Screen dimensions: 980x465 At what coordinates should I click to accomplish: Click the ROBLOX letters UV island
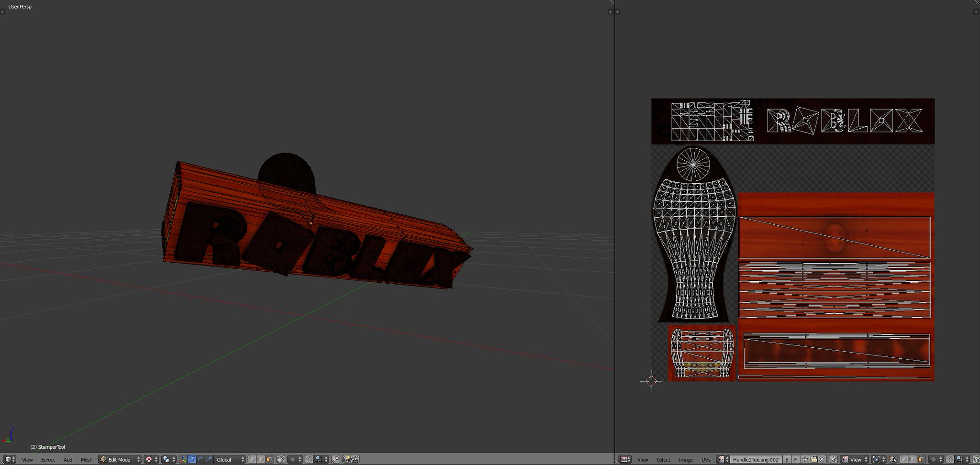845,121
